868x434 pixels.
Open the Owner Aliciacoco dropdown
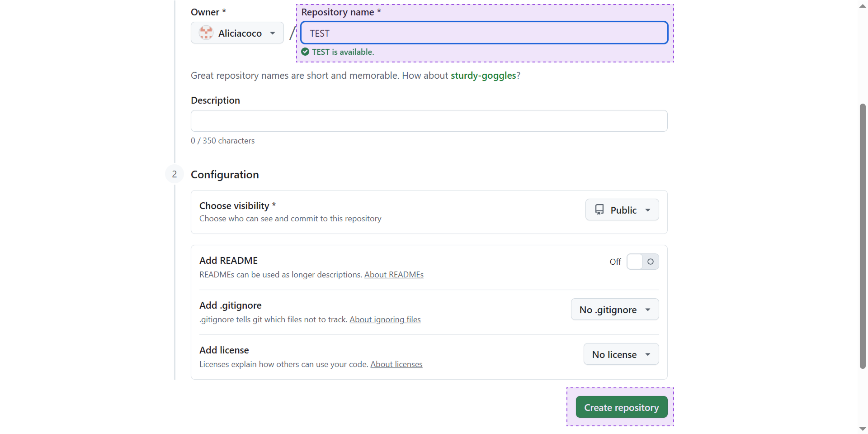(237, 33)
